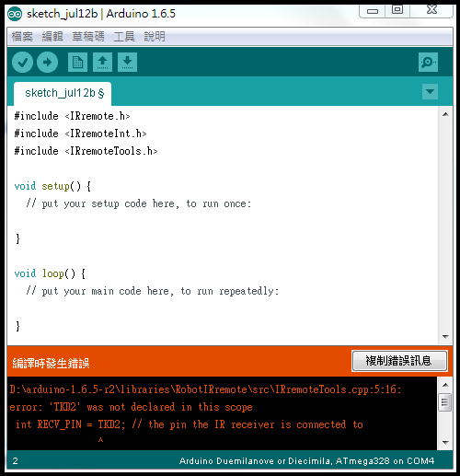Click the console line int RECV_PIN = TKD2;
460x476 pixels.
point(190,424)
